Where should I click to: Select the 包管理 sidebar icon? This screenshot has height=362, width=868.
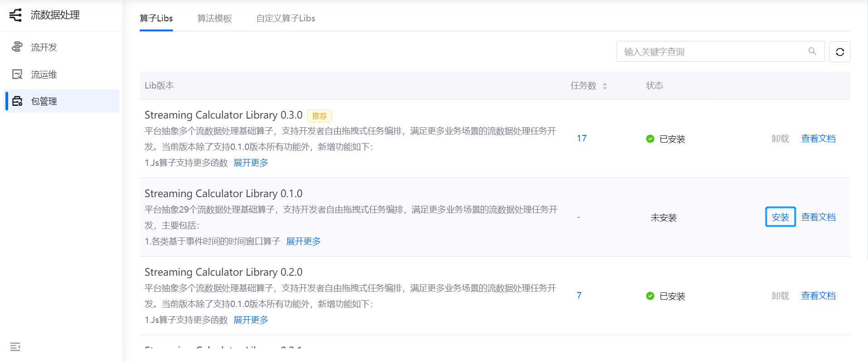pyautogui.click(x=17, y=101)
